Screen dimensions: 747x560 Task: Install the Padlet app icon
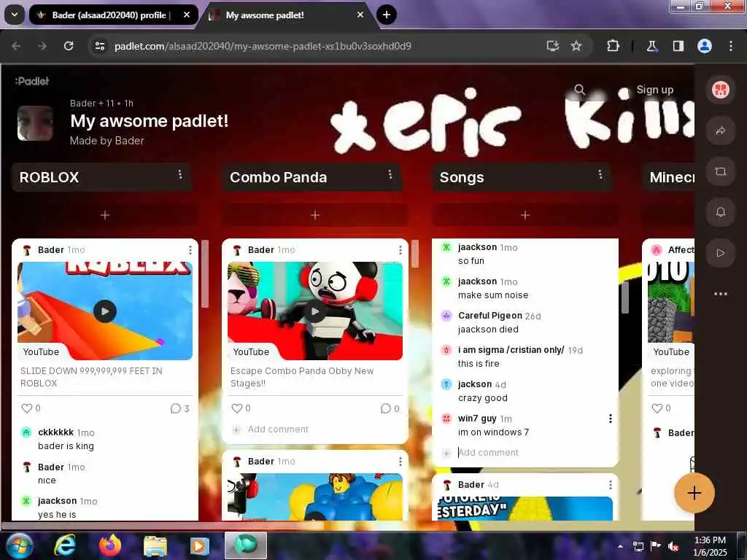(553, 46)
